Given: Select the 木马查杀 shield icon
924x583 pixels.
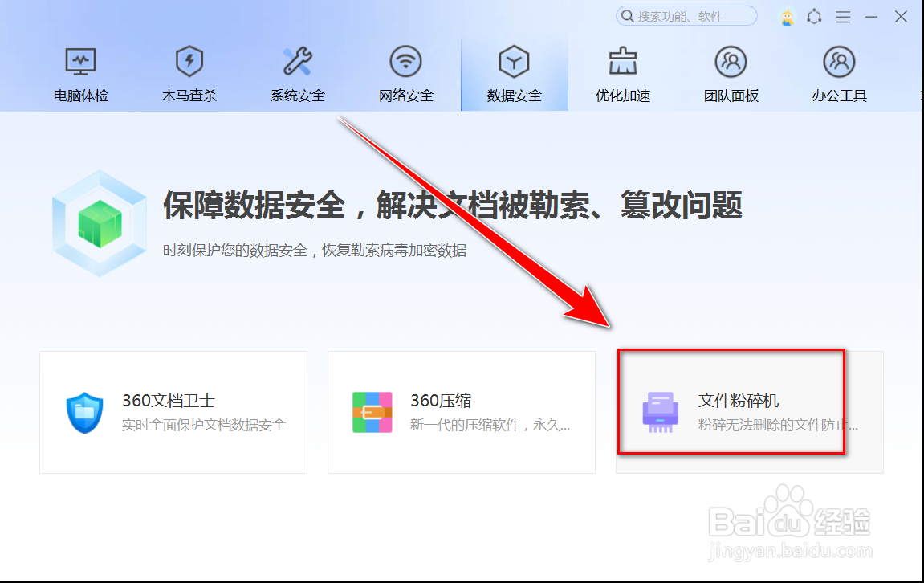Looking at the screenshot, I should (189, 61).
